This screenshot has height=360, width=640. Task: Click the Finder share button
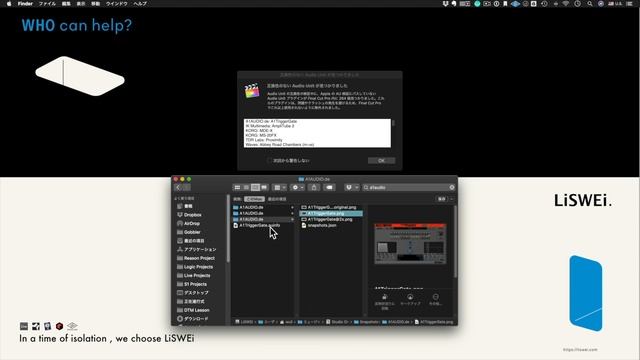point(314,187)
